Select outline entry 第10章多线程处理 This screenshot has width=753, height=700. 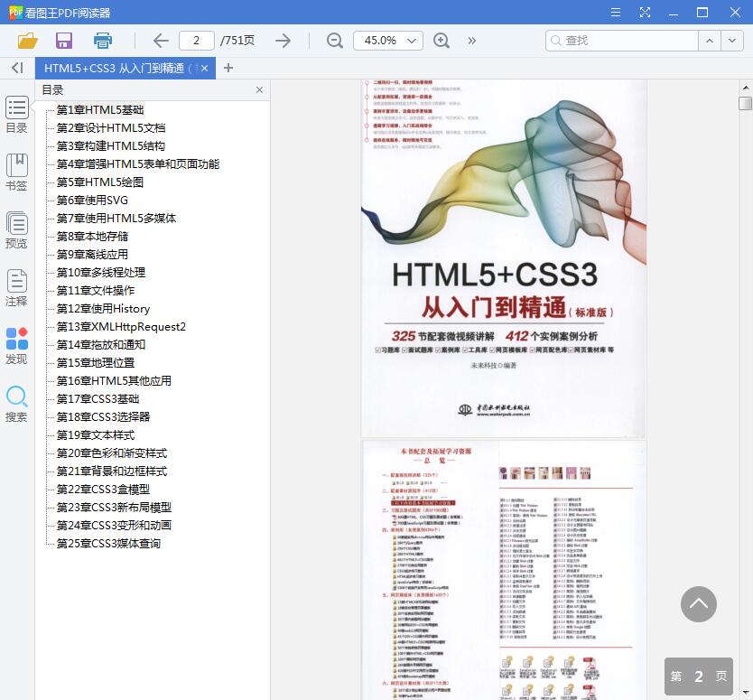point(101,273)
